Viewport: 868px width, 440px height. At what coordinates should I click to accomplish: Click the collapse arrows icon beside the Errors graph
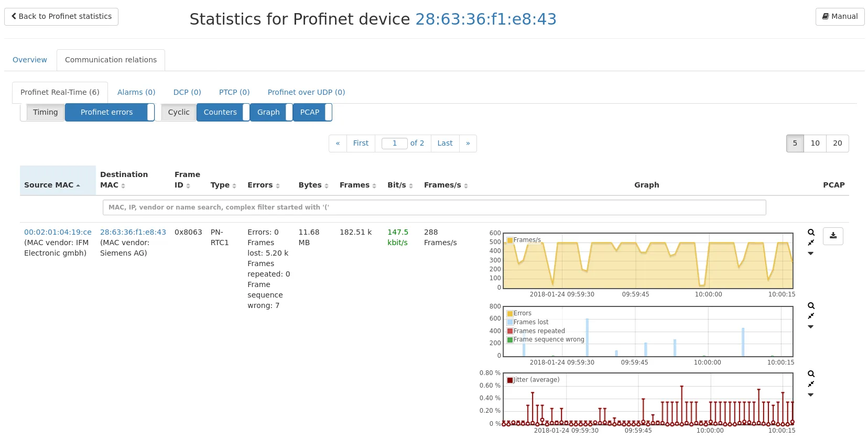pos(811,316)
